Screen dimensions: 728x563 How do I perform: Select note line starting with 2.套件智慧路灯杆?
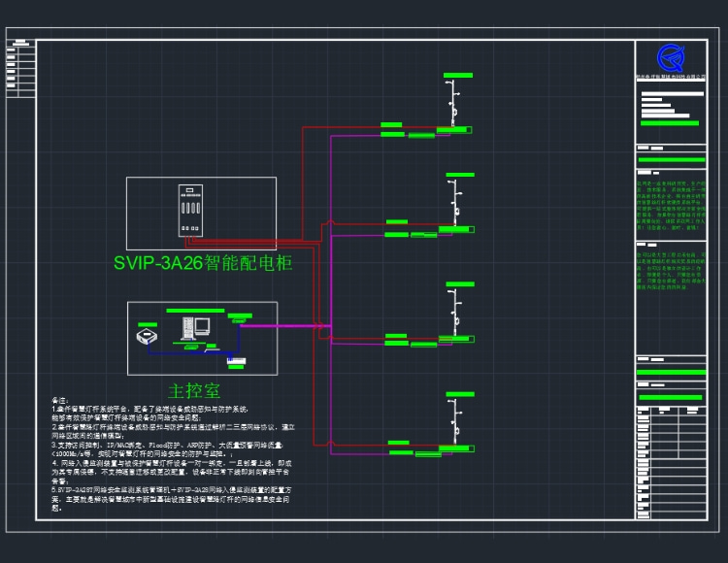tap(173, 427)
